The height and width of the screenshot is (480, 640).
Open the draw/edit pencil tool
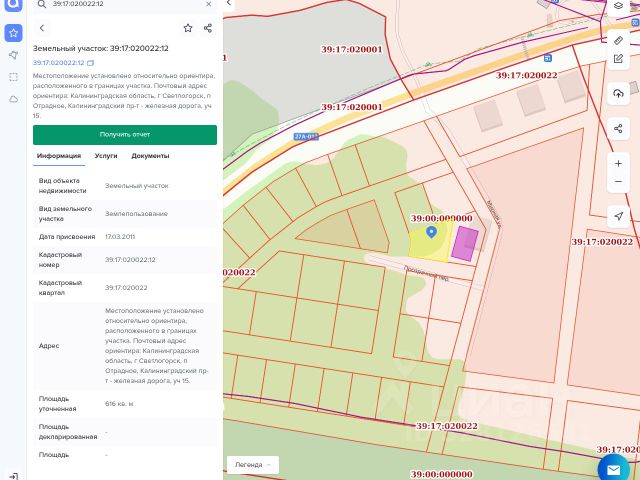pos(618,59)
